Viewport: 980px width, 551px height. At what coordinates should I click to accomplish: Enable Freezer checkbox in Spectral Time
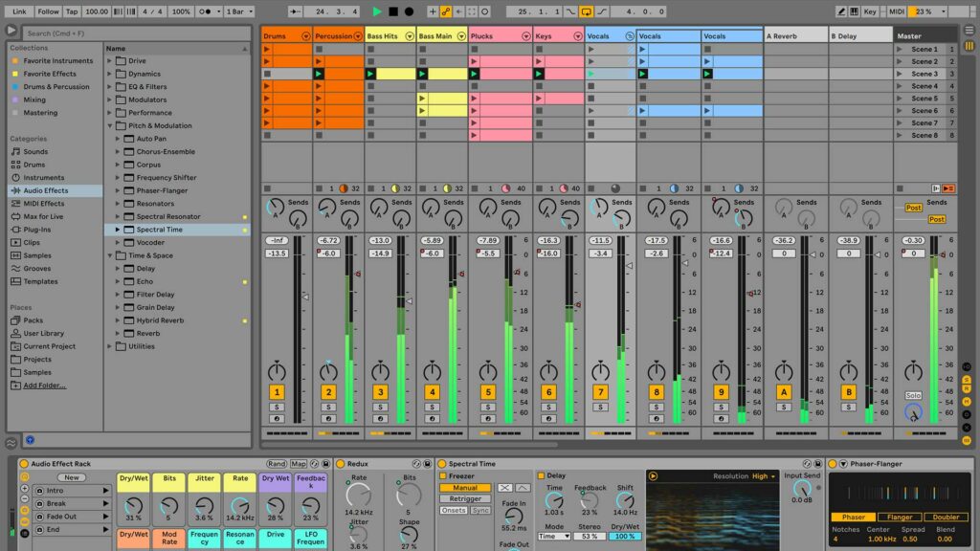tap(442, 476)
